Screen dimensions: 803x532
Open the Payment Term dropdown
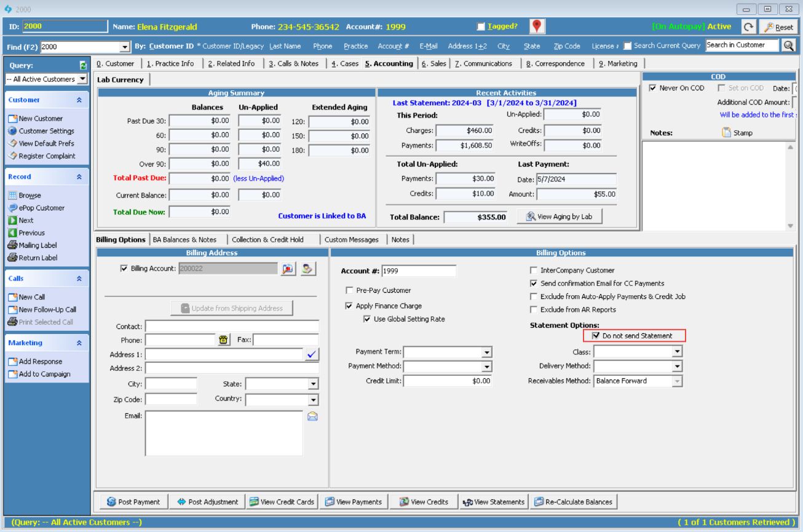tap(488, 352)
